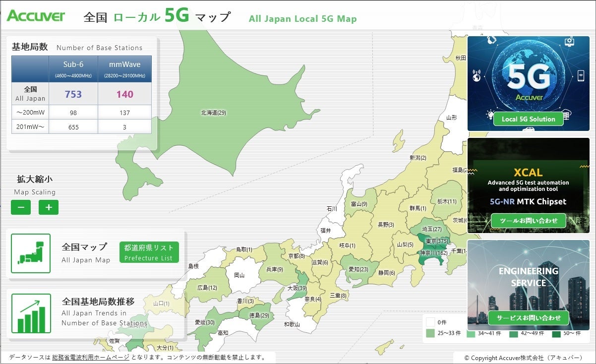The width and height of the screenshot is (596, 364).
Task: Select Hokkaido (北海道 29) on the map
Action: click(213, 113)
